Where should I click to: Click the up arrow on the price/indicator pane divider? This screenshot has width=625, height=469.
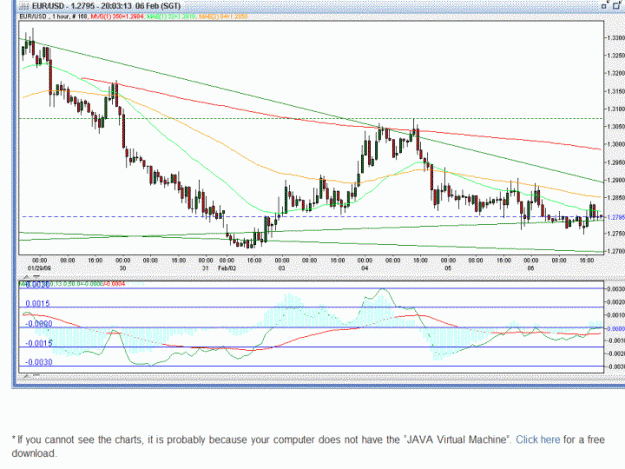tap(27, 277)
